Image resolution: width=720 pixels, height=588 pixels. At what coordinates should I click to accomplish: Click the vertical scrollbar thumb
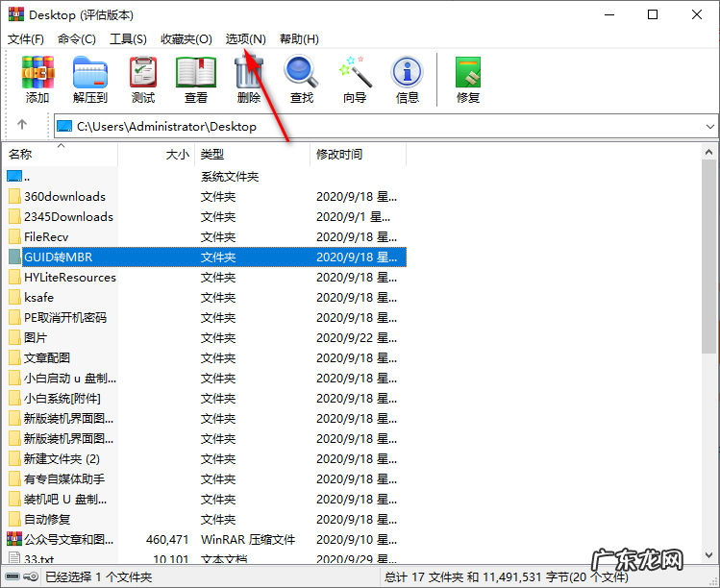pyautogui.click(x=709, y=257)
